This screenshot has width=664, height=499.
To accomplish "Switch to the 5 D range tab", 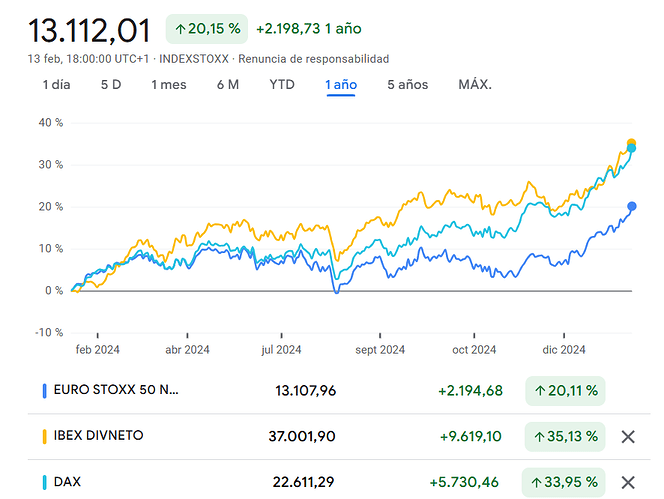I will tap(111, 85).
